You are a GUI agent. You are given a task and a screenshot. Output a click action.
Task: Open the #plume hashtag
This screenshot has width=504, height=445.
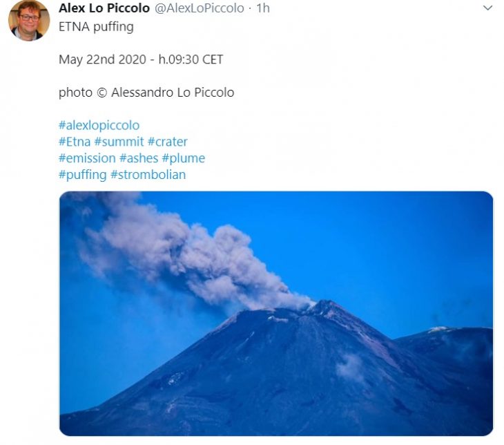click(183, 158)
